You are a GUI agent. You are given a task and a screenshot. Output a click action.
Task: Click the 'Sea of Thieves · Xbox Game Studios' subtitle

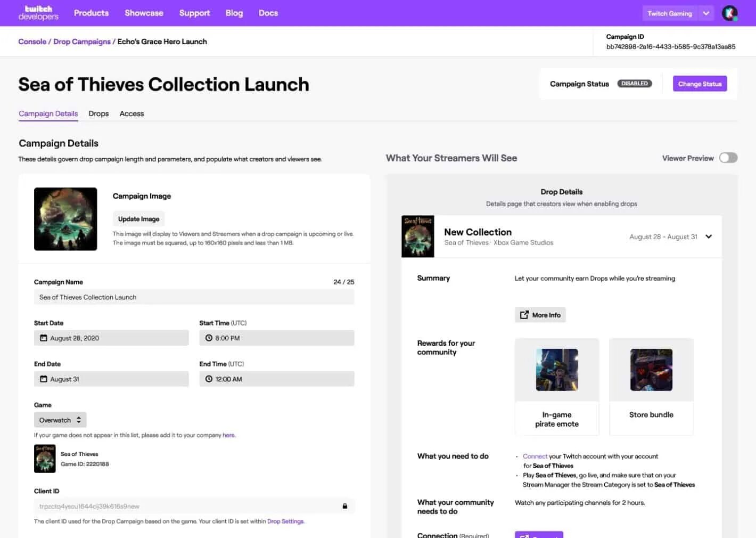click(499, 243)
